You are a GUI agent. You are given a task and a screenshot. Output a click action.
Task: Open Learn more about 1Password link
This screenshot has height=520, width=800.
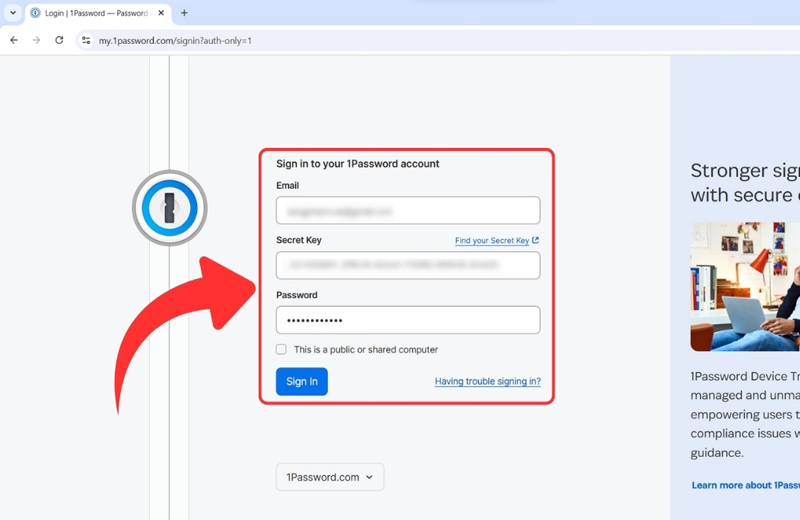[745, 485]
